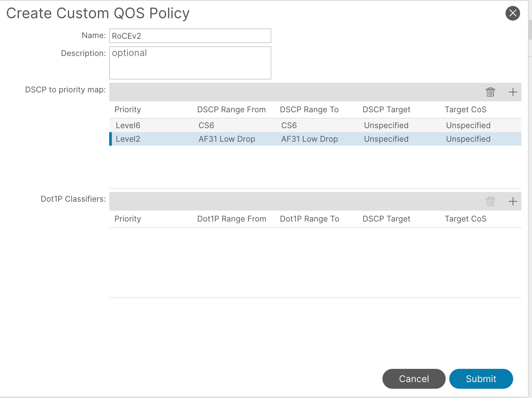Viewport: 532px width, 398px height.
Task: Click the DSCP Range From column header
Action: (x=232, y=109)
